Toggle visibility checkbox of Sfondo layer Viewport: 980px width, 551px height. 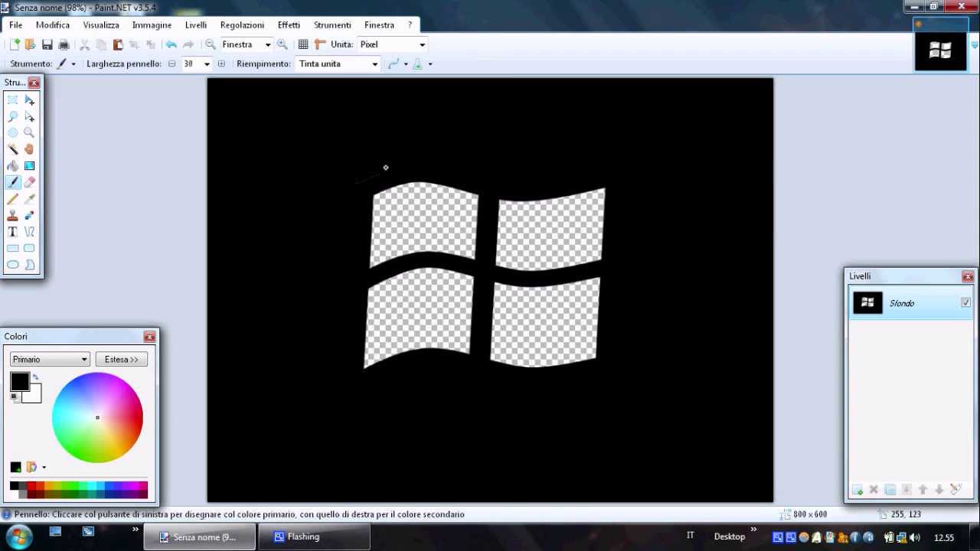click(965, 303)
